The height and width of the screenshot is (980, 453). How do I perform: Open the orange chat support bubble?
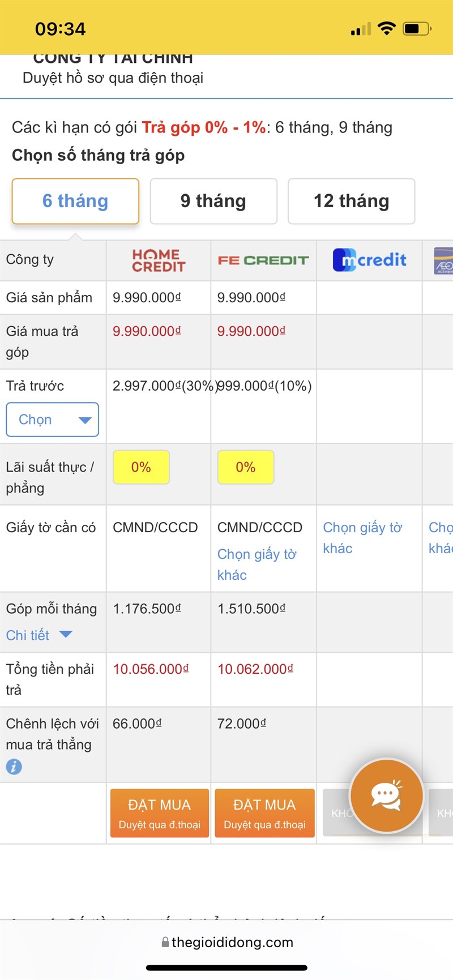(387, 795)
